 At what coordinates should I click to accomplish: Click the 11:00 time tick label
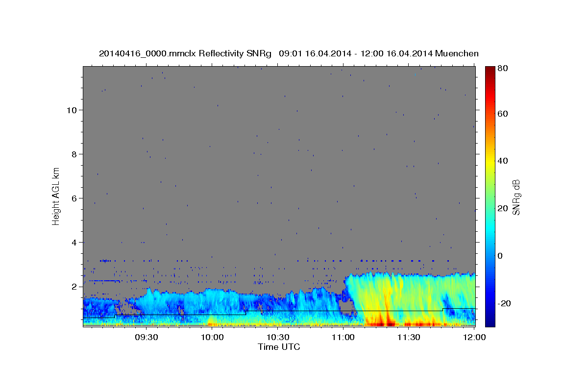pyautogui.click(x=343, y=337)
